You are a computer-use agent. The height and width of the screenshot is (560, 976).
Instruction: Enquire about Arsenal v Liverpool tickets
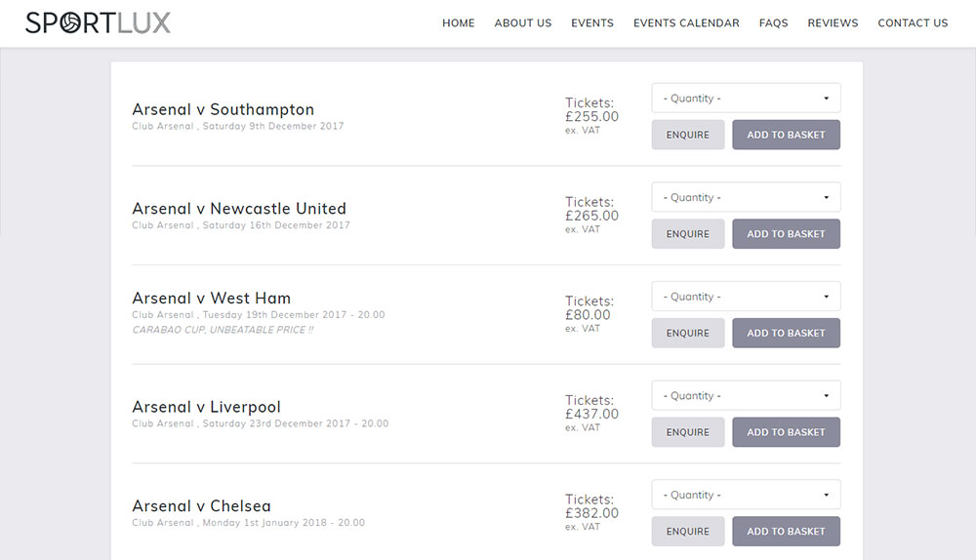click(x=688, y=432)
